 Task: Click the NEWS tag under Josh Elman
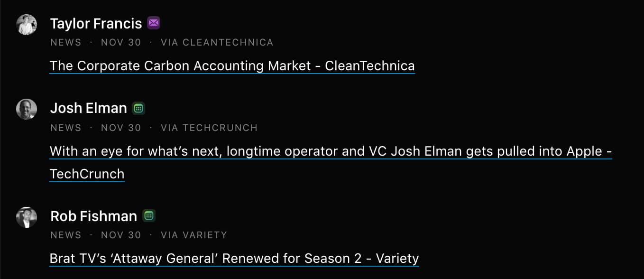66,128
